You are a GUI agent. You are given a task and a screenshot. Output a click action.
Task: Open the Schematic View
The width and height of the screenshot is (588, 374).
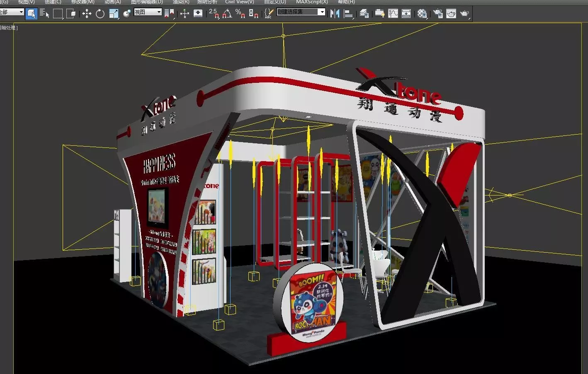click(406, 14)
